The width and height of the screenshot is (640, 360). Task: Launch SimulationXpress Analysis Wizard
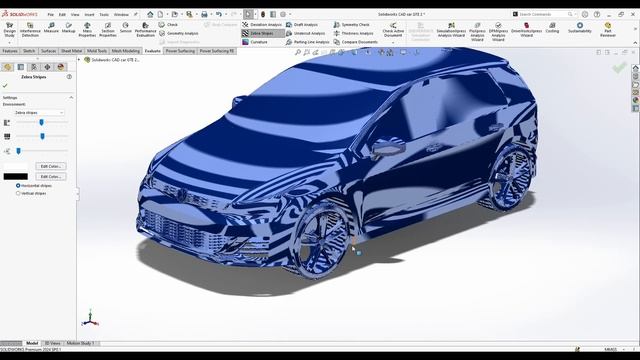point(451,30)
